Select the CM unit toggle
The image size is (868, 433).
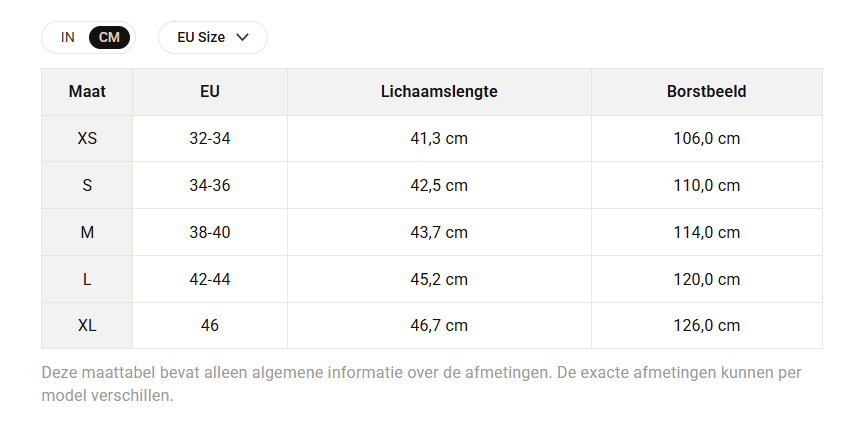(x=109, y=37)
